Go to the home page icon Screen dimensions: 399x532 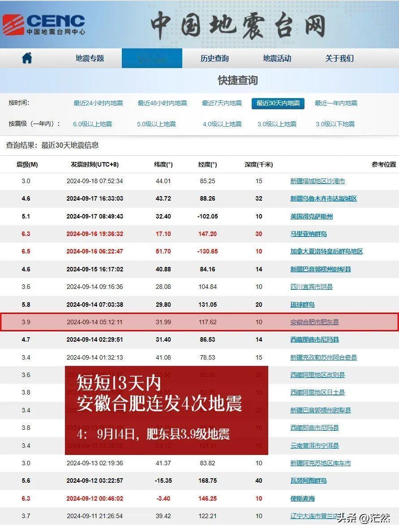[x=27, y=58]
